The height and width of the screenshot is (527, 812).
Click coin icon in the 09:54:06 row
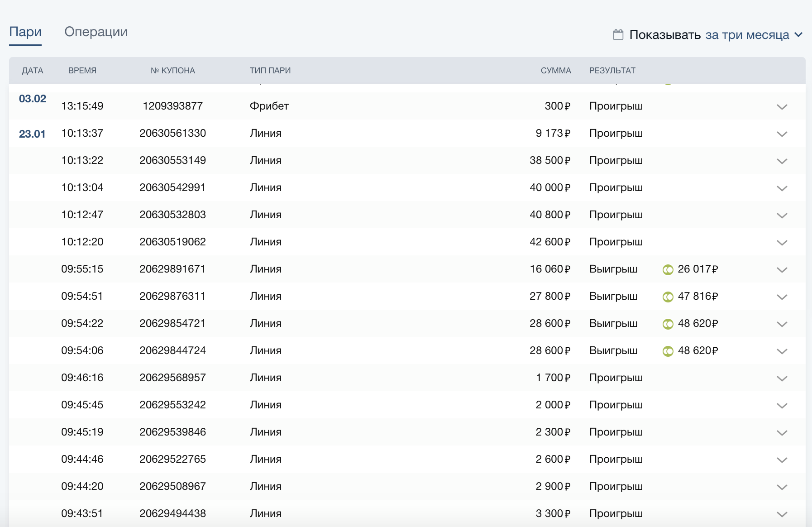click(668, 351)
